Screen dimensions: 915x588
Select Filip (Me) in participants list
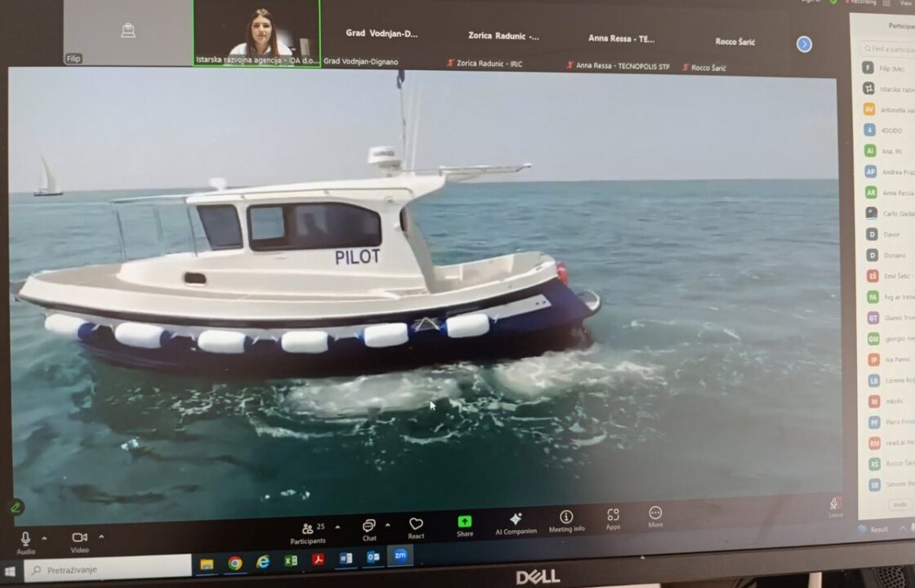click(888, 69)
